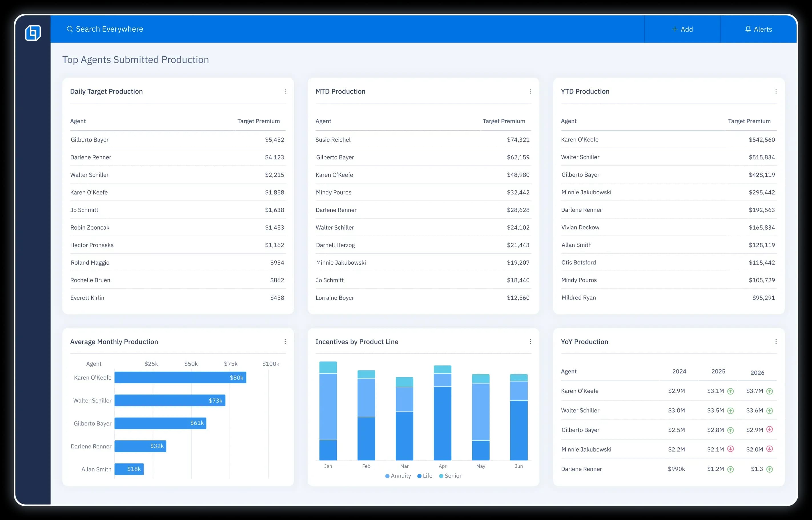Click into Search Everywhere field
This screenshot has width=812, height=520.
click(x=109, y=29)
